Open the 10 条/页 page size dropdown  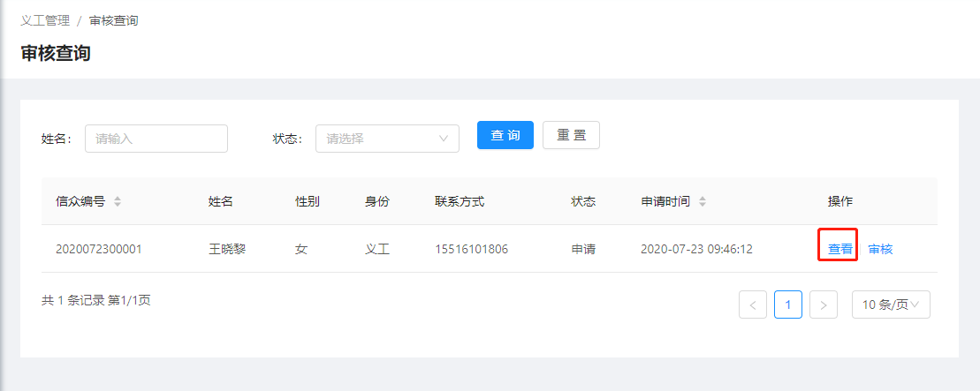coord(891,305)
